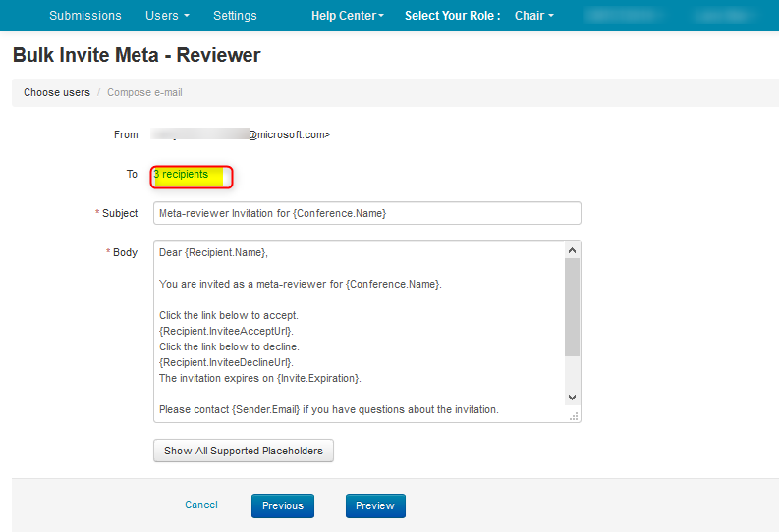The image size is (779, 532).
Task: Click the From sender address text
Action: (241, 134)
